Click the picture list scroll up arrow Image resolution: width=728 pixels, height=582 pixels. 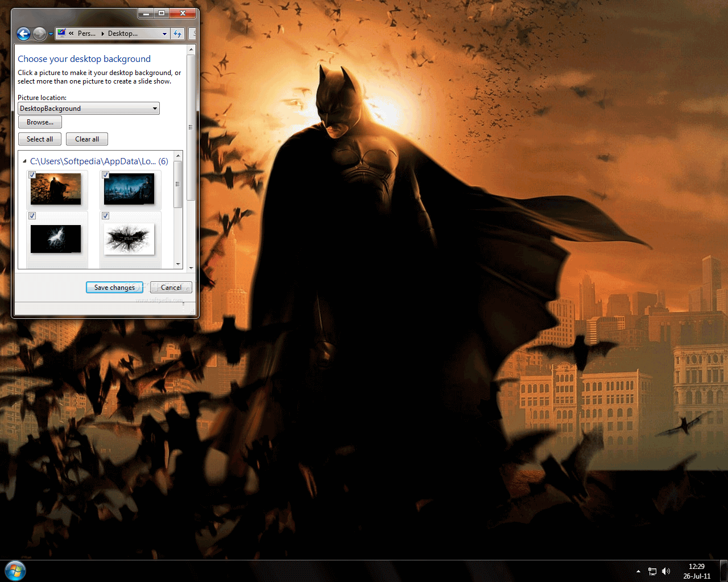[x=178, y=156]
